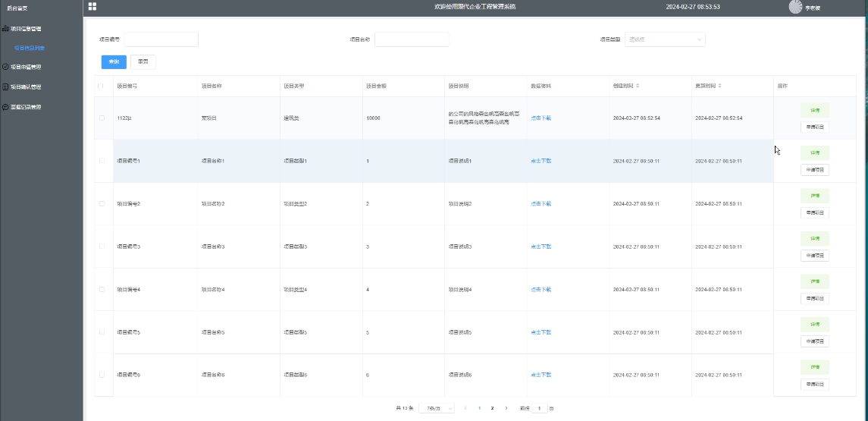Go to page 2 in pagination
868x421 pixels.
coord(492,408)
